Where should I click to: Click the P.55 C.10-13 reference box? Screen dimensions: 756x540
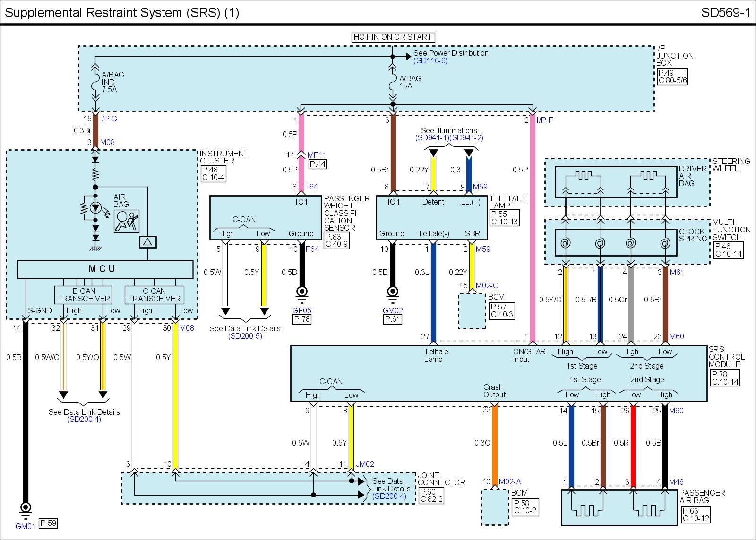[505, 218]
